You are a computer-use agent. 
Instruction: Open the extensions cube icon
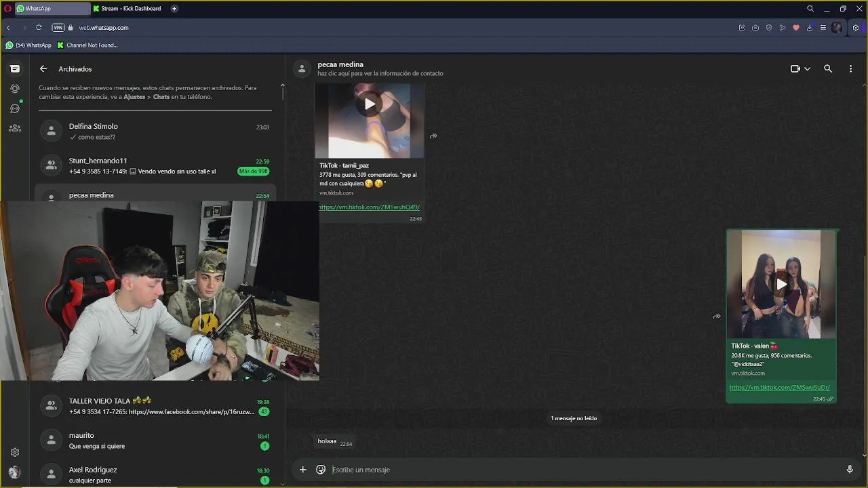[856, 28]
